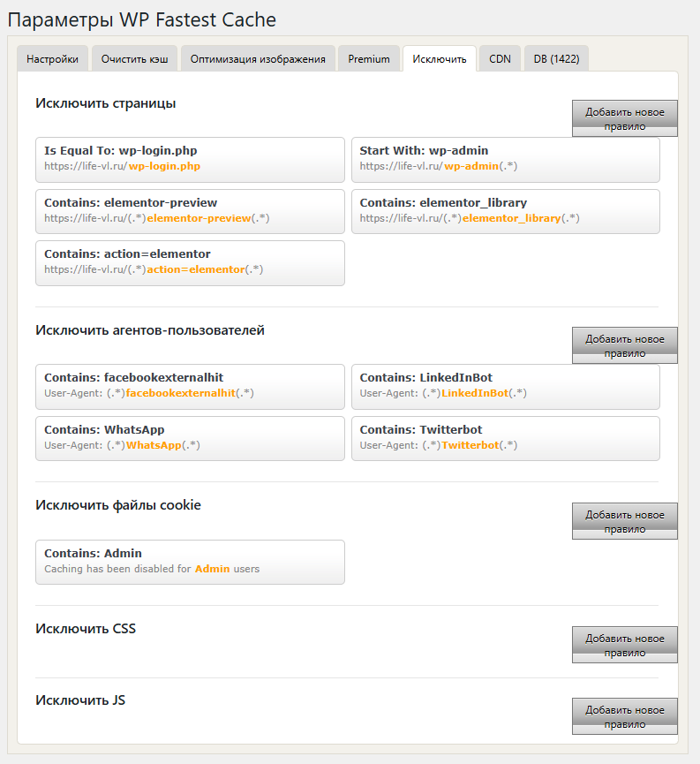Click the Исключить агентов-пользователей heading
This screenshot has width=700, height=764.
click(x=150, y=330)
